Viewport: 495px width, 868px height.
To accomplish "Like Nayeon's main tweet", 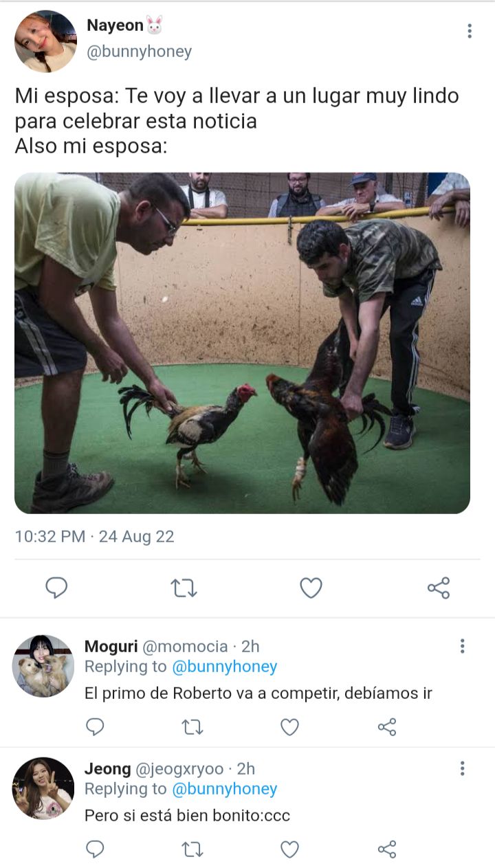I will pos(311,588).
